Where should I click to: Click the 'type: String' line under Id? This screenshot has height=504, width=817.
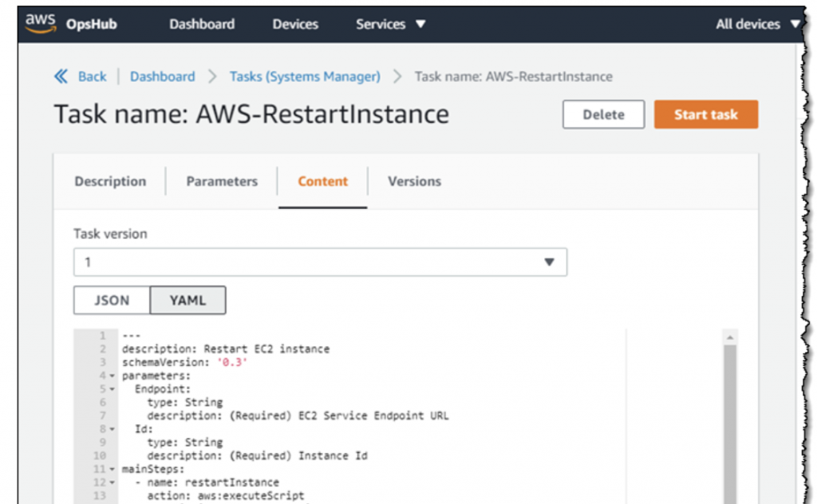click(x=184, y=443)
